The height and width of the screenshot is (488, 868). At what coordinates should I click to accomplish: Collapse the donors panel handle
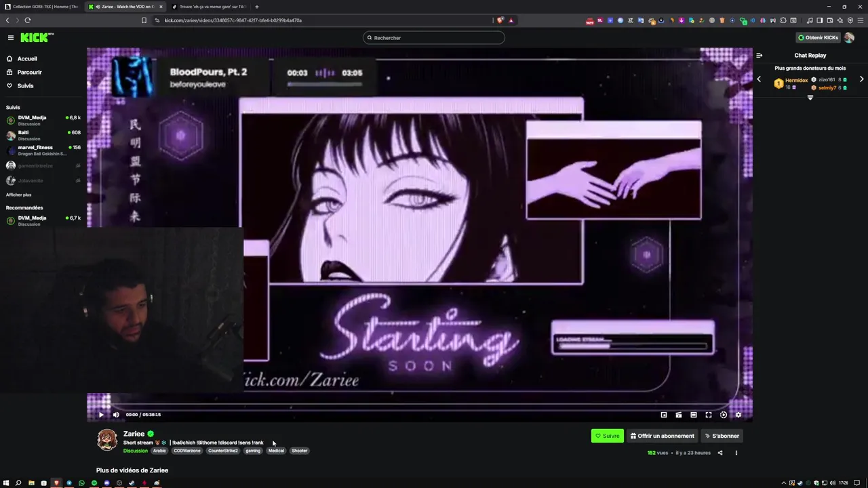[x=810, y=98]
